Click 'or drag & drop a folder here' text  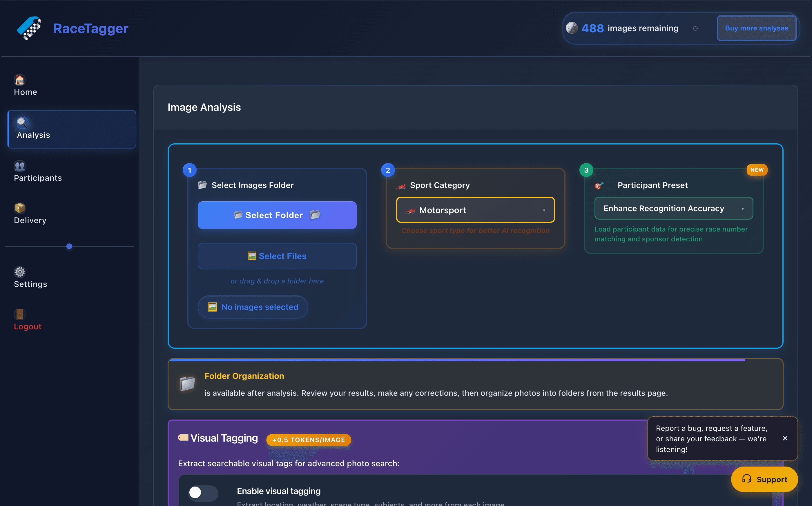(x=277, y=281)
